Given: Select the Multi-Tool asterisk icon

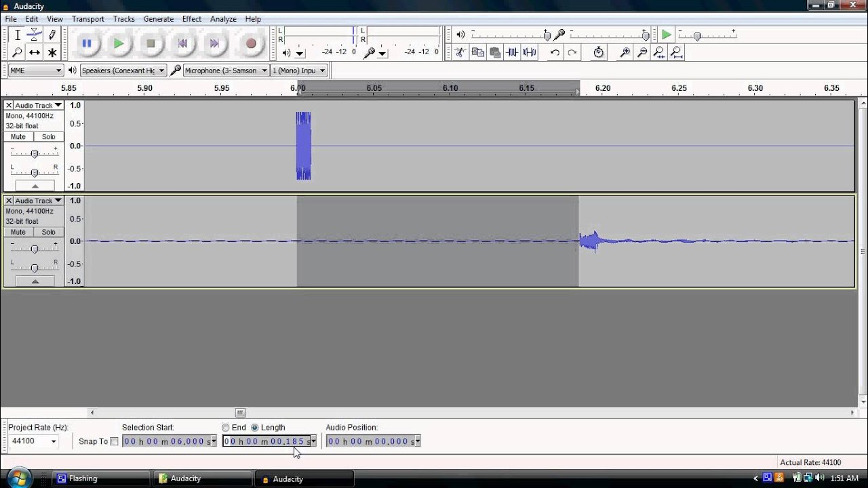Looking at the screenshot, I should [52, 52].
